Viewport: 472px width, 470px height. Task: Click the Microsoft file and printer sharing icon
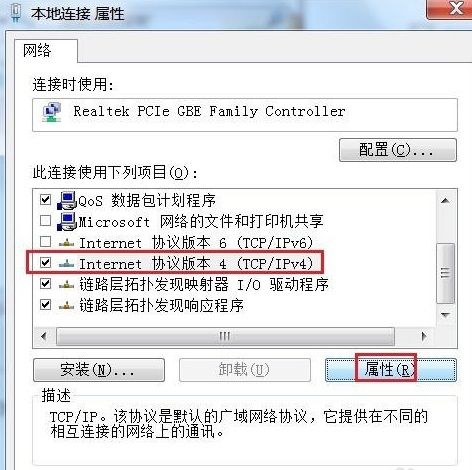[67, 221]
